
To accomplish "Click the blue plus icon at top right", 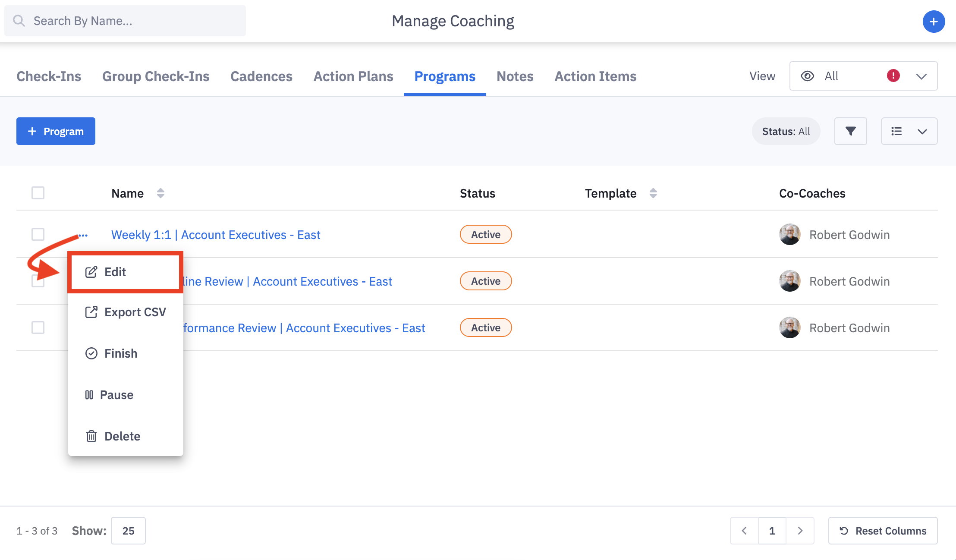I will pyautogui.click(x=934, y=22).
